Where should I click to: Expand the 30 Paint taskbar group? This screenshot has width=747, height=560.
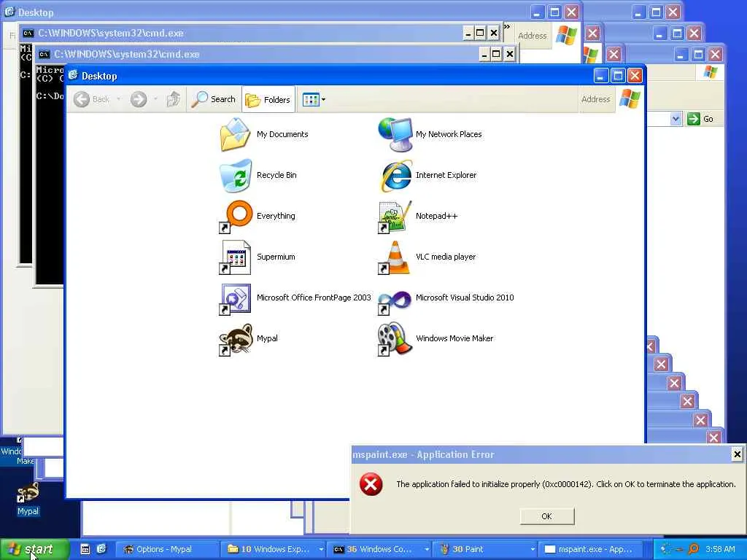(x=485, y=549)
